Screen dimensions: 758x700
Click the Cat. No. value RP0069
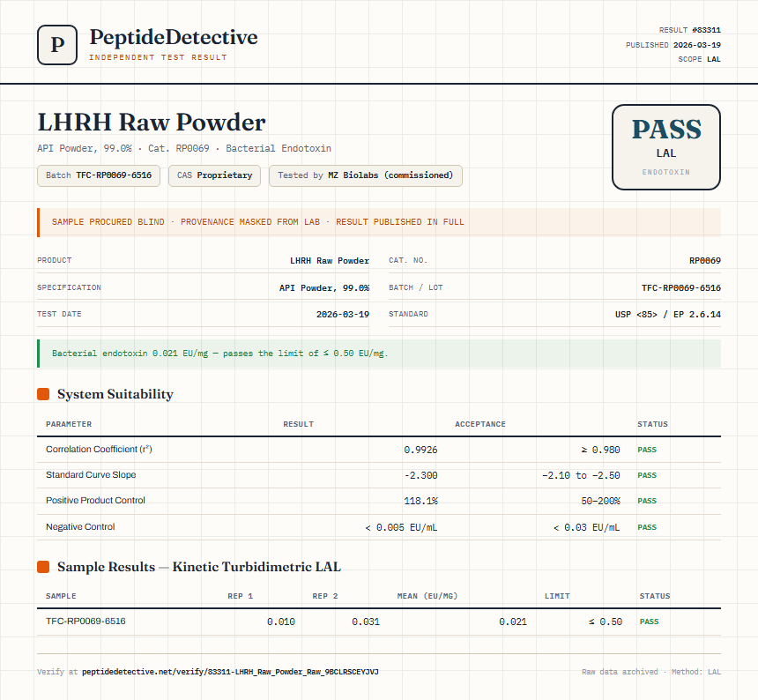tap(705, 261)
